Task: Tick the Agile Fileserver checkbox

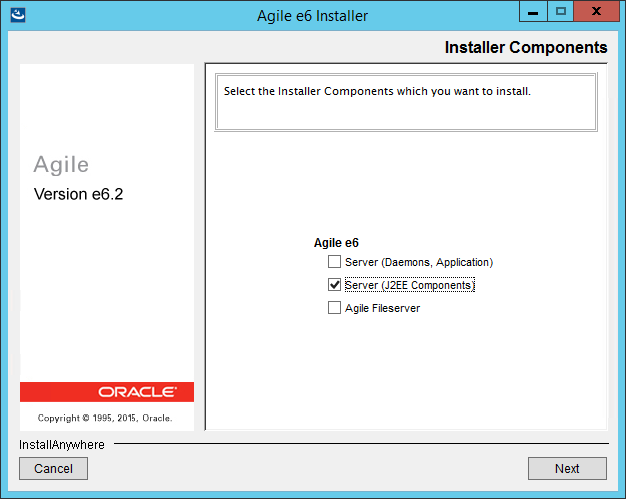Action: click(x=334, y=308)
